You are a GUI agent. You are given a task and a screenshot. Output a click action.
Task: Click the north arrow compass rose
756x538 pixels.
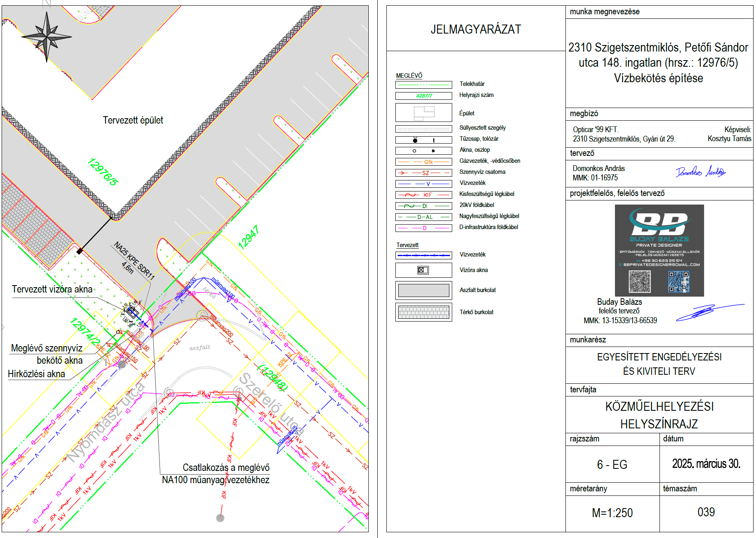(47, 37)
